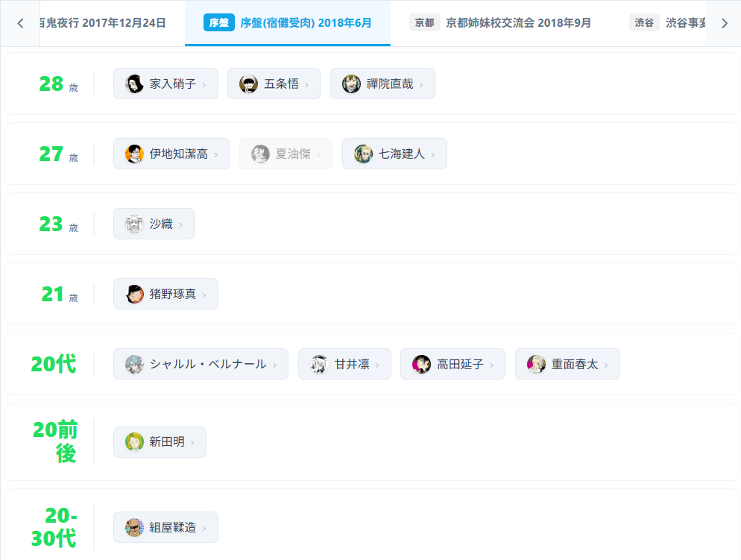Open the 重面春太 name text
This screenshot has width=741, height=560.
point(575,364)
